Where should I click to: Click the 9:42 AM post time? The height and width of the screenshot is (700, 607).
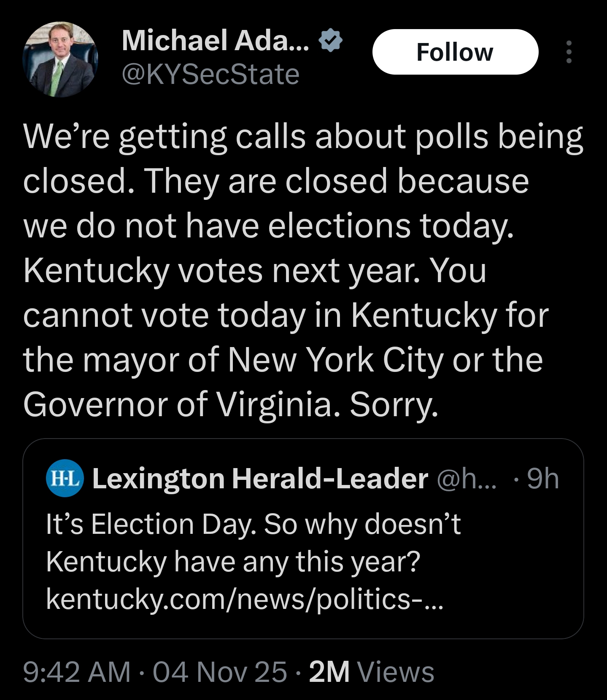pyautogui.click(x=77, y=671)
